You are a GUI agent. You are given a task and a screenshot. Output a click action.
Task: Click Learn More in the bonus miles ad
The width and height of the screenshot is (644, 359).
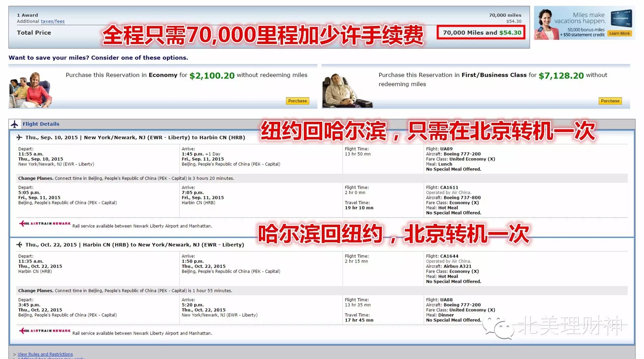pyautogui.click(x=620, y=33)
